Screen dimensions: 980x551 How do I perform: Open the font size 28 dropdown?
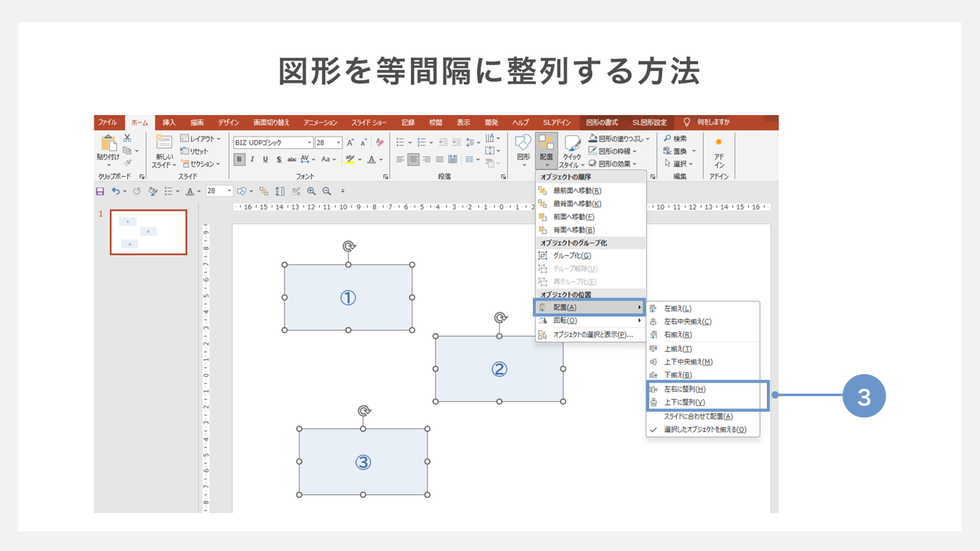(338, 142)
